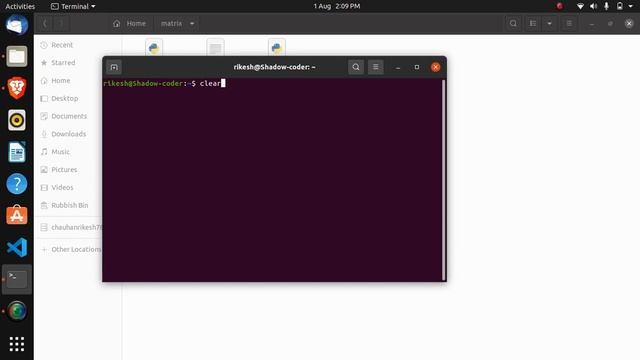Image resolution: width=640 pixels, height=360 pixels.
Task: Launch Brave browser from the dock
Action: pyautogui.click(x=17, y=88)
